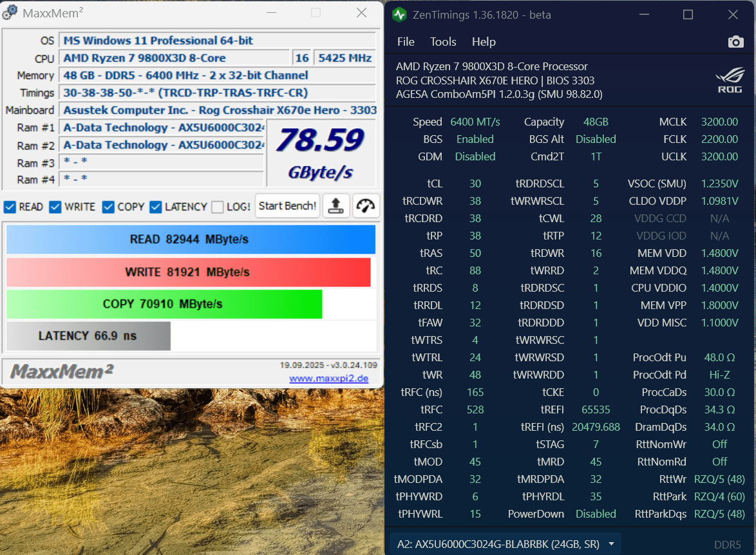Image resolution: width=756 pixels, height=555 pixels.
Task: Click the WRITE 81921 MByte/s bar
Action: click(188, 272)
